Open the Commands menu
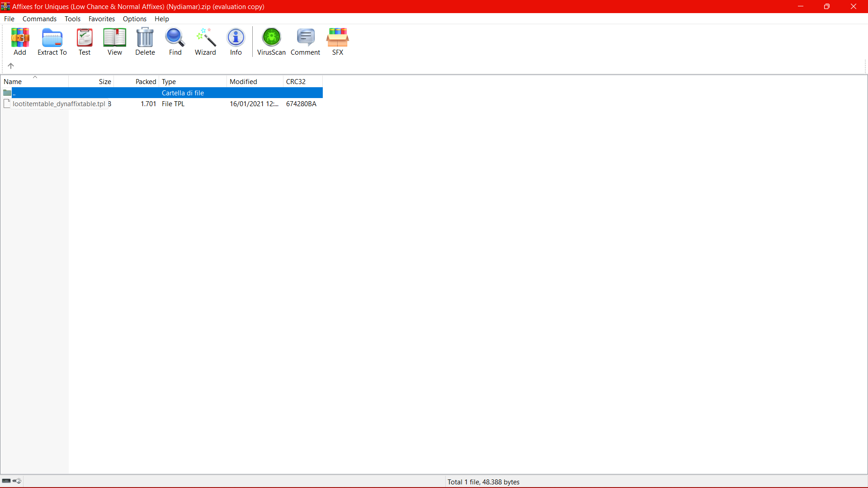This screenshot has height=488, width=868. point(39,19)
